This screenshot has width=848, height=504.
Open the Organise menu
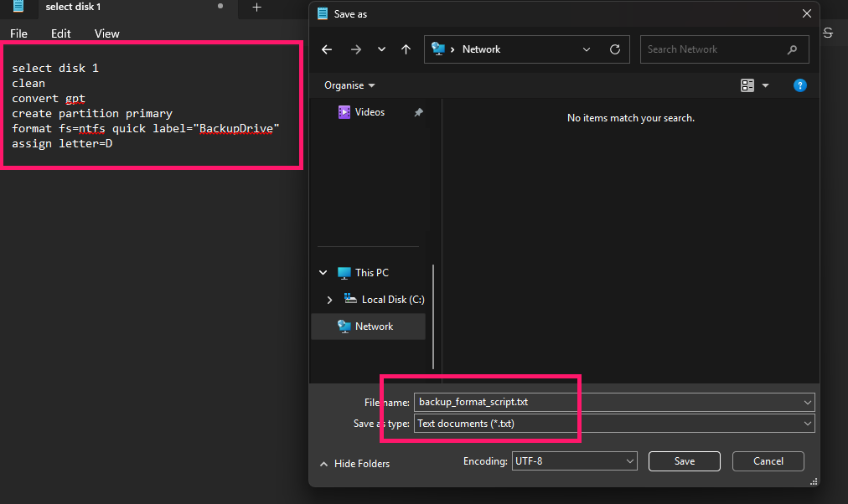349,85
